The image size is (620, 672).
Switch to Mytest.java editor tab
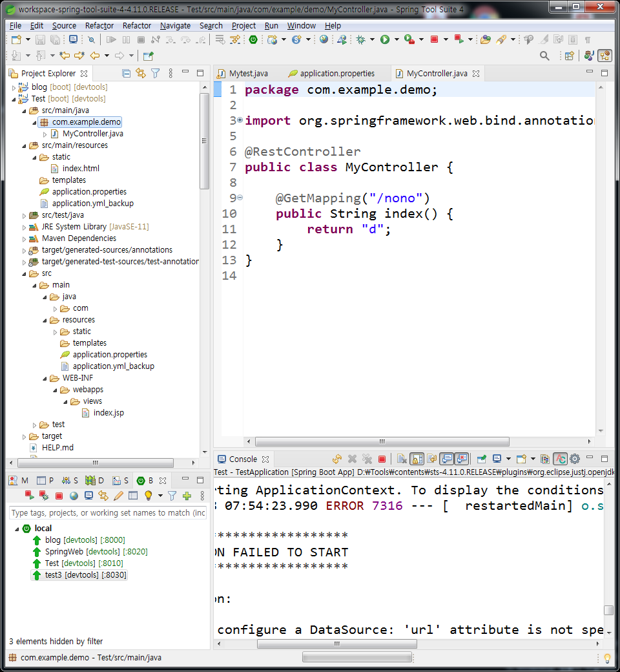click(243, 73)
